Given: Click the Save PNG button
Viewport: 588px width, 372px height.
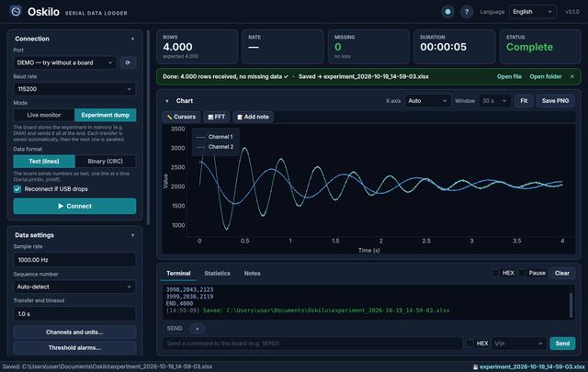Looking at the screenshot, I should point(555,100).
